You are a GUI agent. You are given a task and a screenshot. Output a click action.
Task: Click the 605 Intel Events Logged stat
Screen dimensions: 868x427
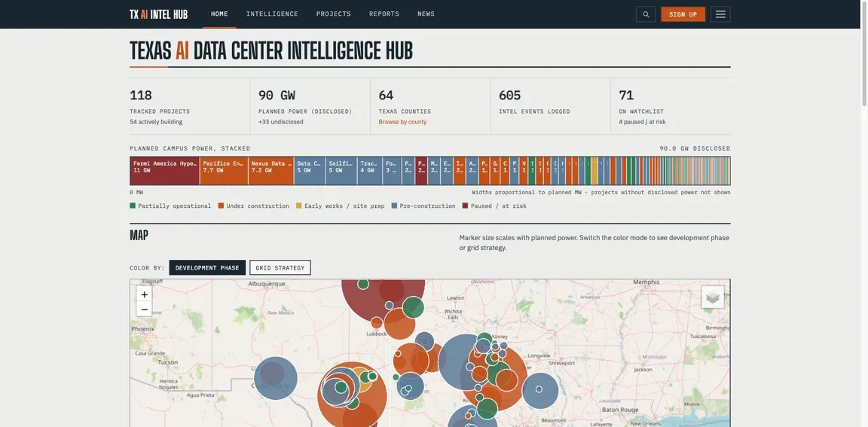[550, 106]
